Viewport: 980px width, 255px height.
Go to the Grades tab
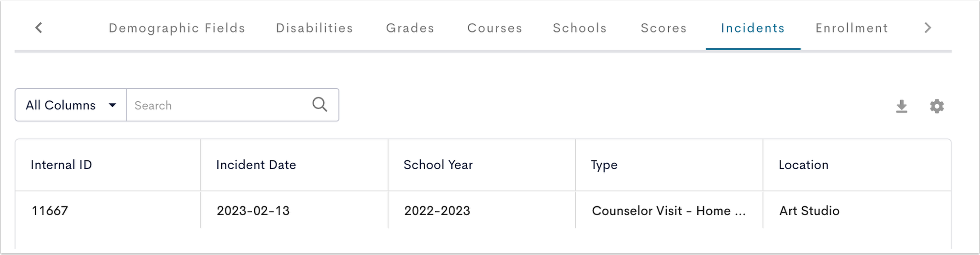pos(410,28)
